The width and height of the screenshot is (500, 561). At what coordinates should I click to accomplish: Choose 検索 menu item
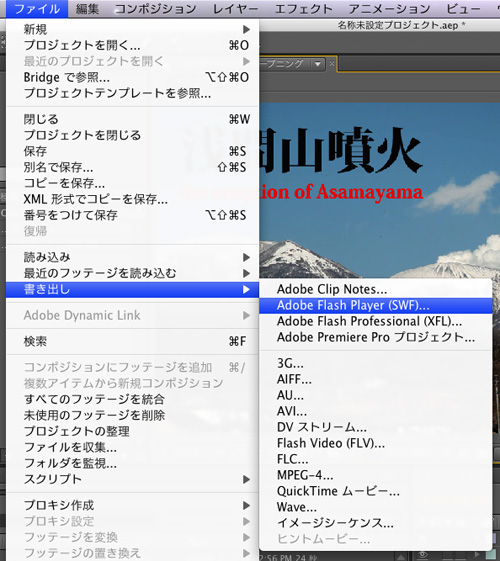[x=132, y=341]
